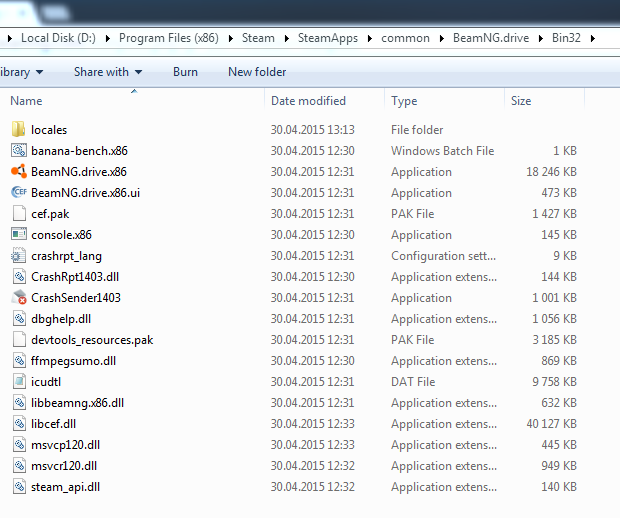620x518 pixels.
Task: Expand the breadcrumb arrow after BeamNG.drive
Action: click(541, 38)
